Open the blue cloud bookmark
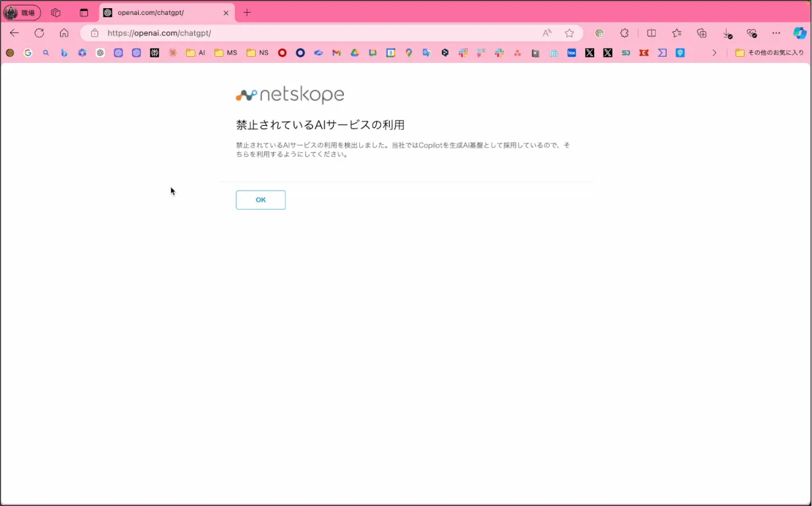 click(318, 53)
